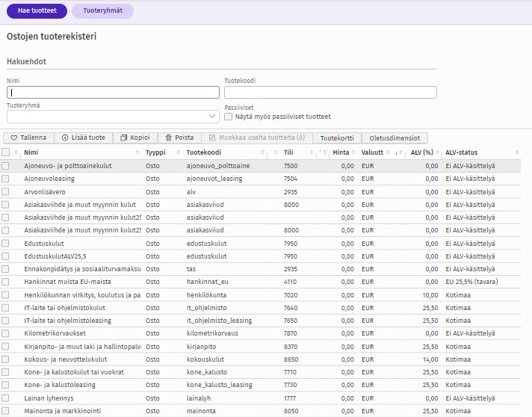Click the hankinnat_eu product code cell
The width and height of the screenshot is (532, 417).
pyautogui.click(x=207, y=282)
